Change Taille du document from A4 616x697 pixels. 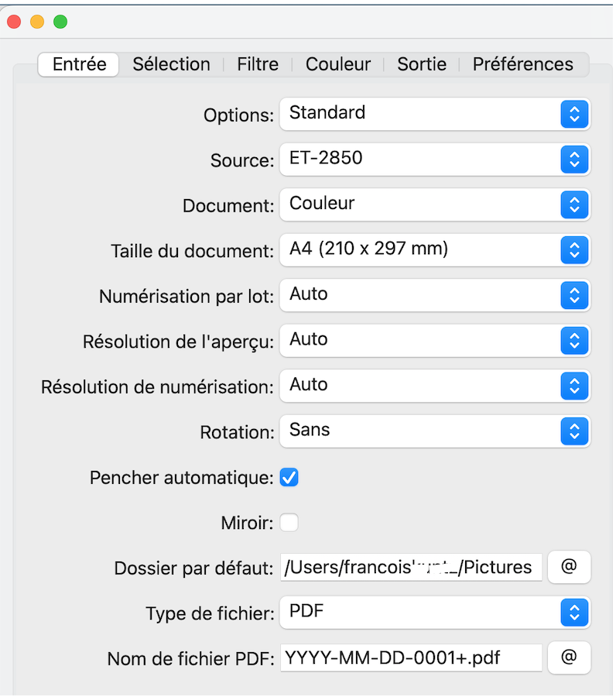434,250
